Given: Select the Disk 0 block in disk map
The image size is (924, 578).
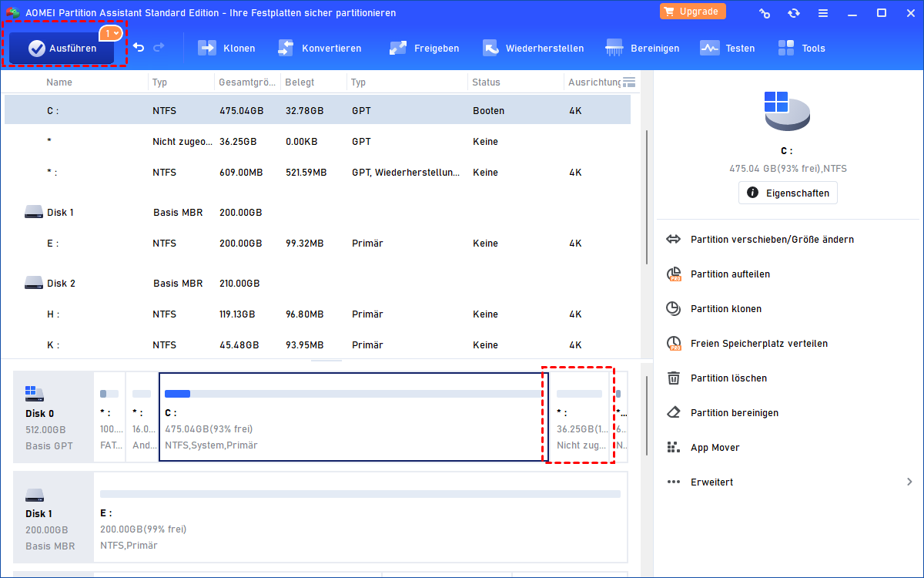Looking at the screenshot, I should [x=53, y=417].
